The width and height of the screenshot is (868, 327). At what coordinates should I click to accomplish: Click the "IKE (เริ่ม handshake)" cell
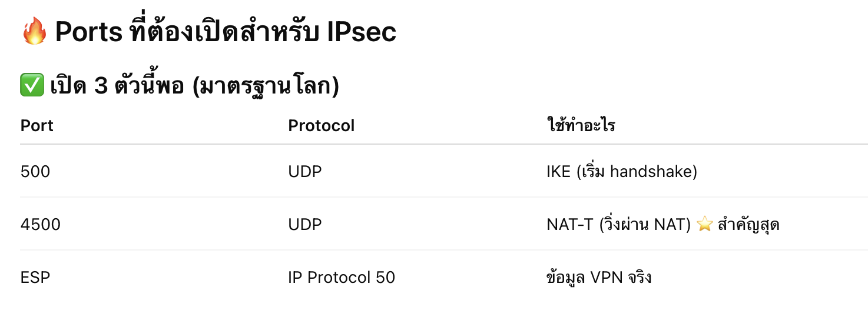622,172
